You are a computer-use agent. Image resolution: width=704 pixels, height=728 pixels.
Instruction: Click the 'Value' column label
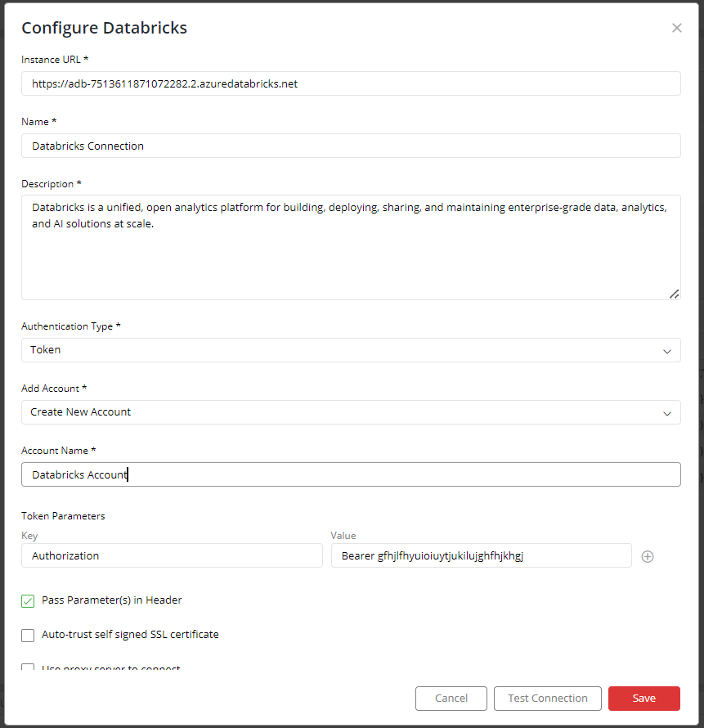(x=343, y=535)
